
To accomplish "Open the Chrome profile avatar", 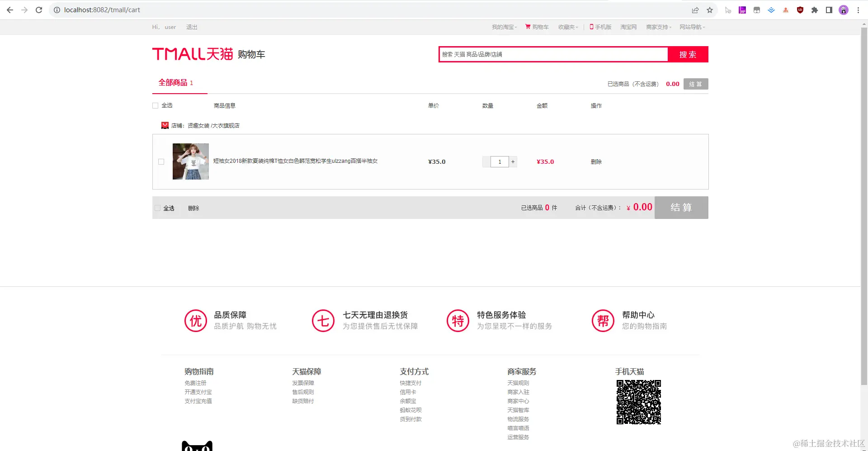I will [x=844, y=10].
